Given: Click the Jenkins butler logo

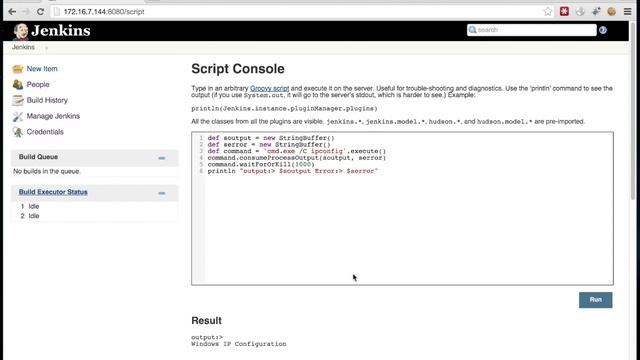Looking at the screenshot, I should click(21, 31).
